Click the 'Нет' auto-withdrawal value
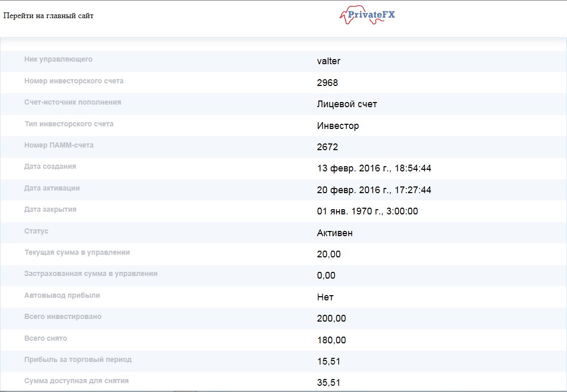This screenshot has width=567, height=392. coord(325,297)
